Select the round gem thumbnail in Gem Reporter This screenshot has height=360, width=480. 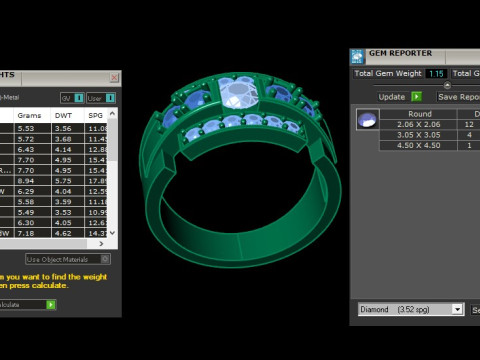[367, 119]
